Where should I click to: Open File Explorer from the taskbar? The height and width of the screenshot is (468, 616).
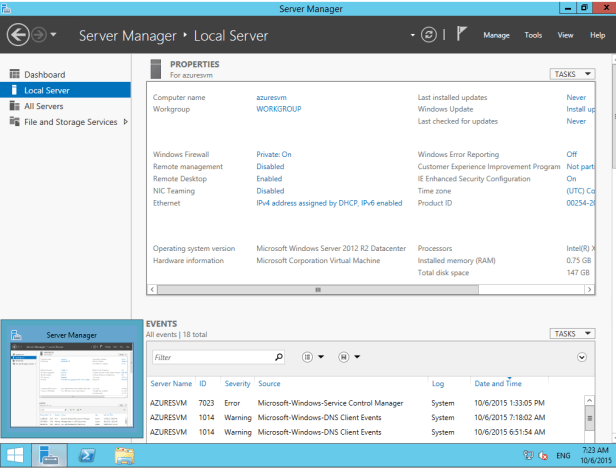124,455
